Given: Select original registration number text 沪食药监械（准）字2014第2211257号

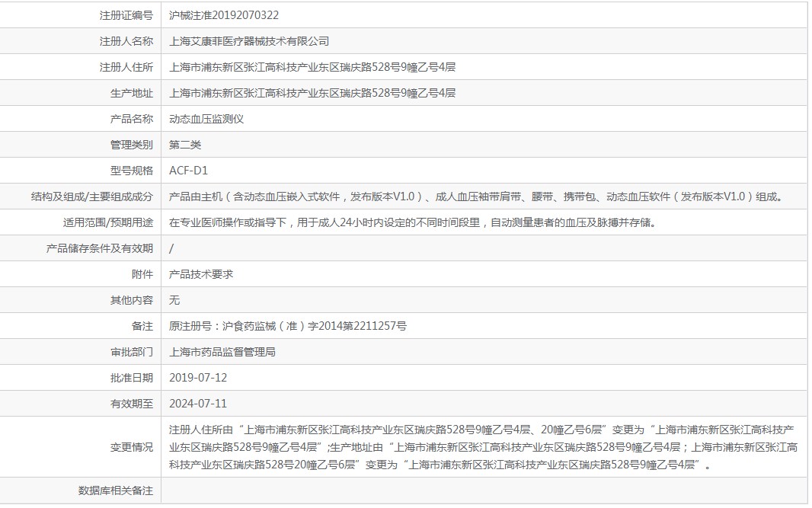Looking at the screenshot, I should pos(315,326).
